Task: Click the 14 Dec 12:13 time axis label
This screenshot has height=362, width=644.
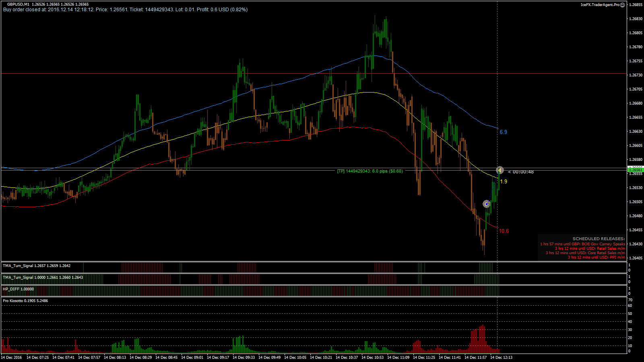Action: [502, 357]
